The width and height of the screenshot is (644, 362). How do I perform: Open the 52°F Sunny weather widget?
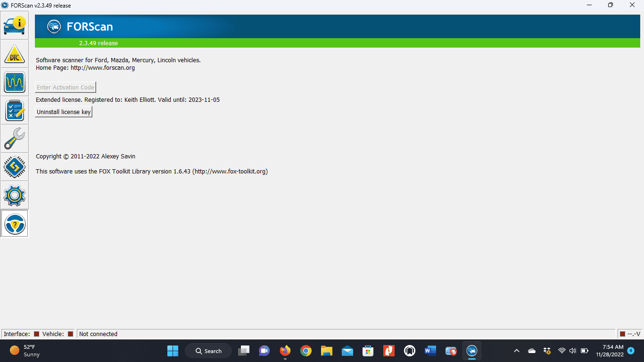[x=25, y=351]
